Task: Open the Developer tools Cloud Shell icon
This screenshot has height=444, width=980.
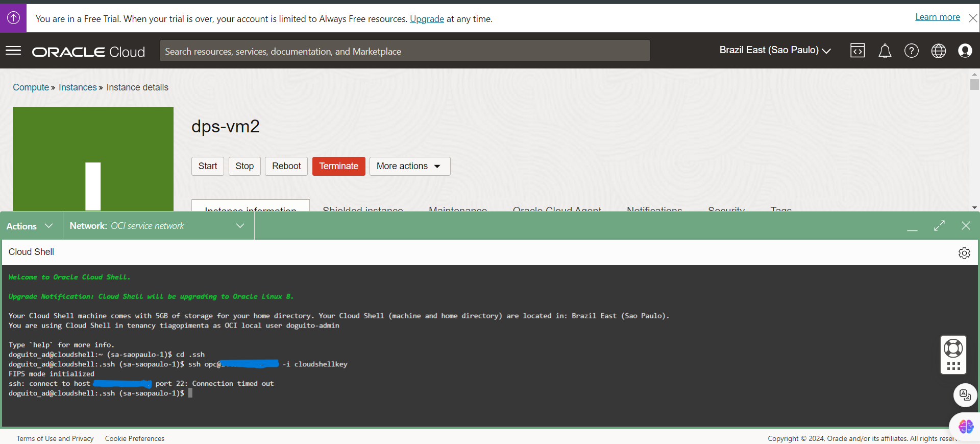Action: (x=857, y=51)
